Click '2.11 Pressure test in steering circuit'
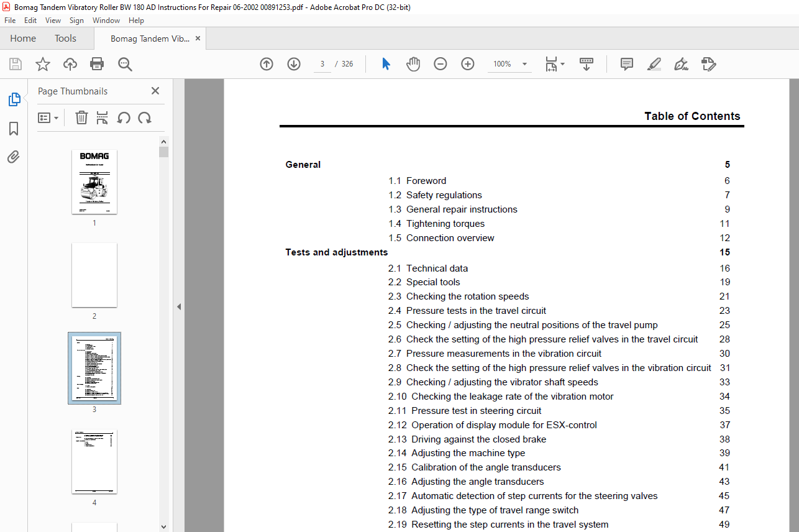 (465, 411)
